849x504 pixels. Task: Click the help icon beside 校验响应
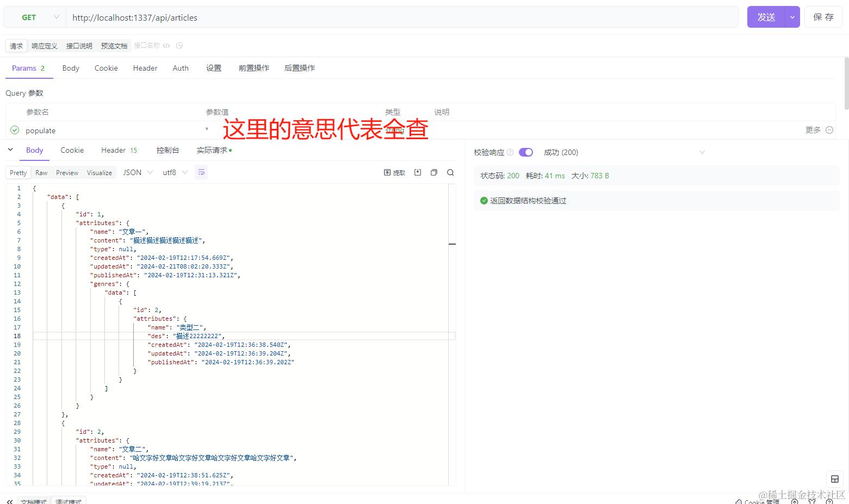510,152
